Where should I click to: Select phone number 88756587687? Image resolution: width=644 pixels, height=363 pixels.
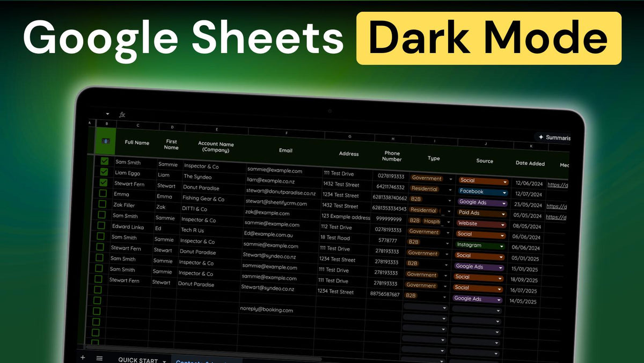pyautogui.click(x=385, y=294)
